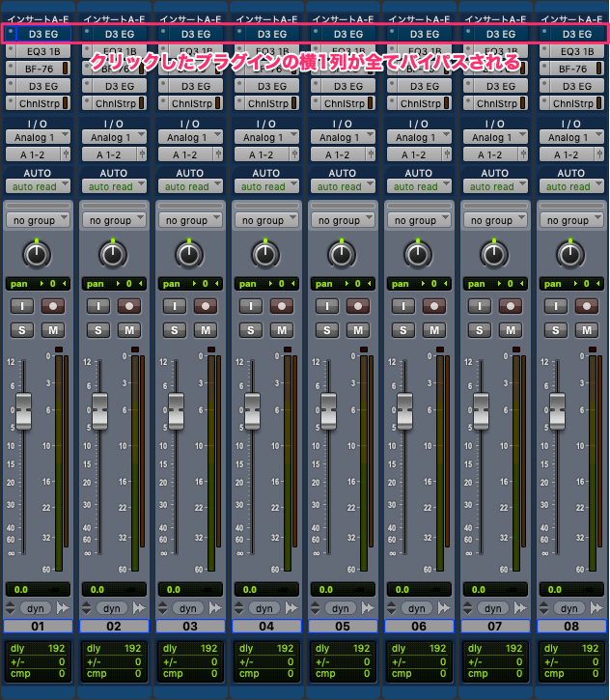Click the pan knob on track 03
The width and height of the screenshot is (610, 700).
189,255
